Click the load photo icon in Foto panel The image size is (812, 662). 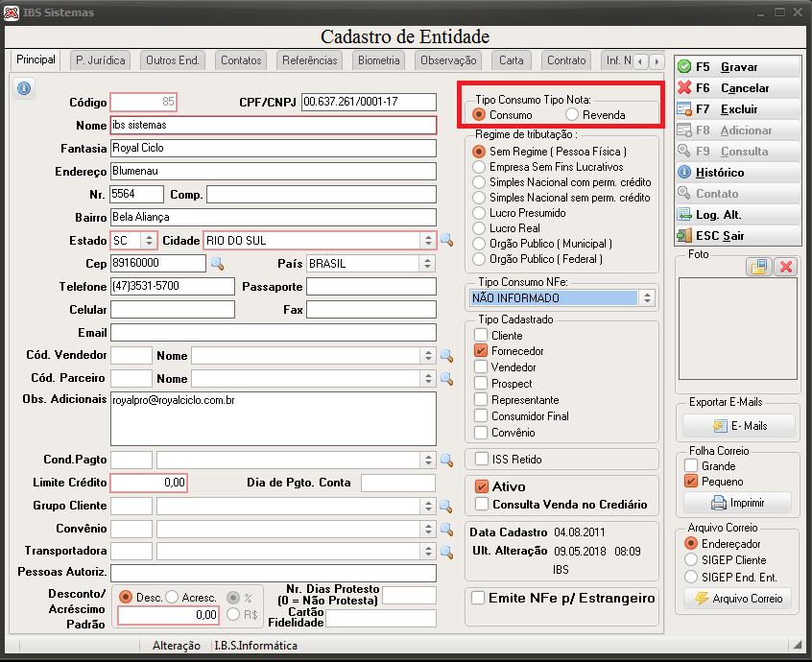point(759,267)
